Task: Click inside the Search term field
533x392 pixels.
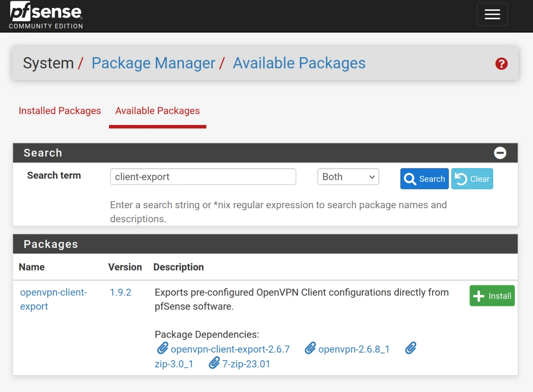Action: [x=203, y=177]
